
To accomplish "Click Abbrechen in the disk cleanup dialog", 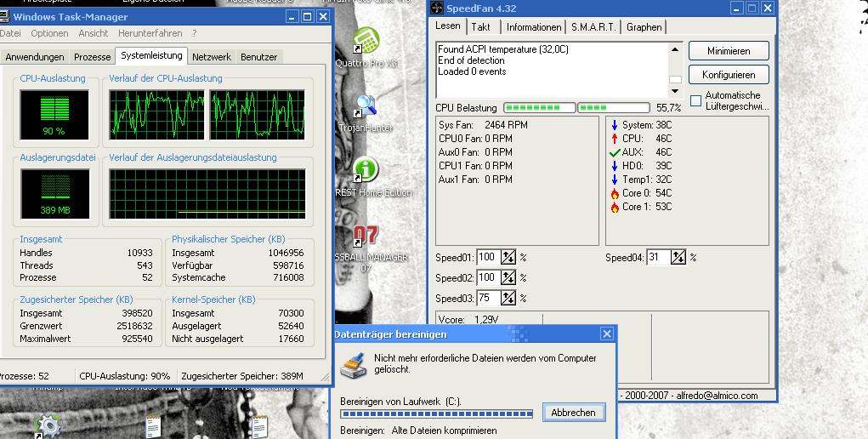I will point(574,413).
